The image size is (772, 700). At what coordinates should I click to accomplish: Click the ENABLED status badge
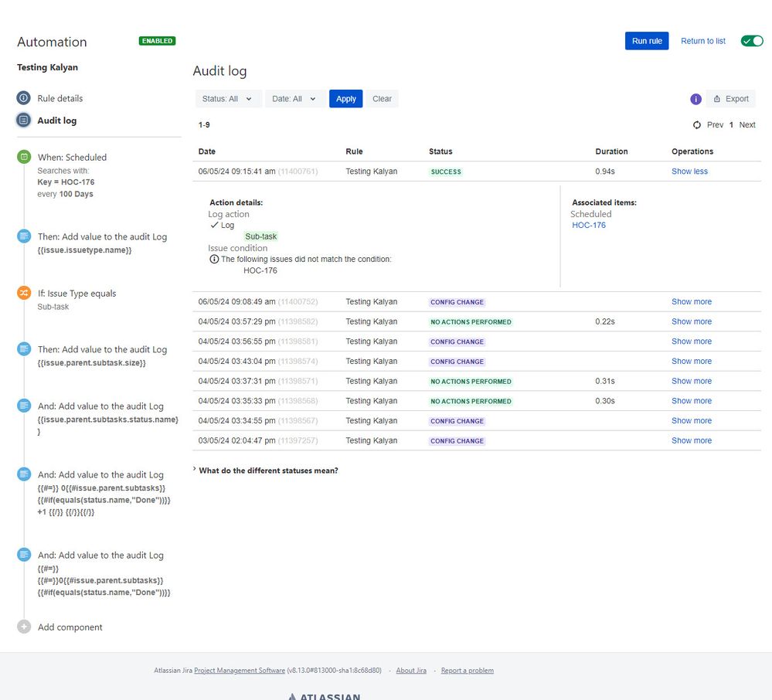click(157, 41)
